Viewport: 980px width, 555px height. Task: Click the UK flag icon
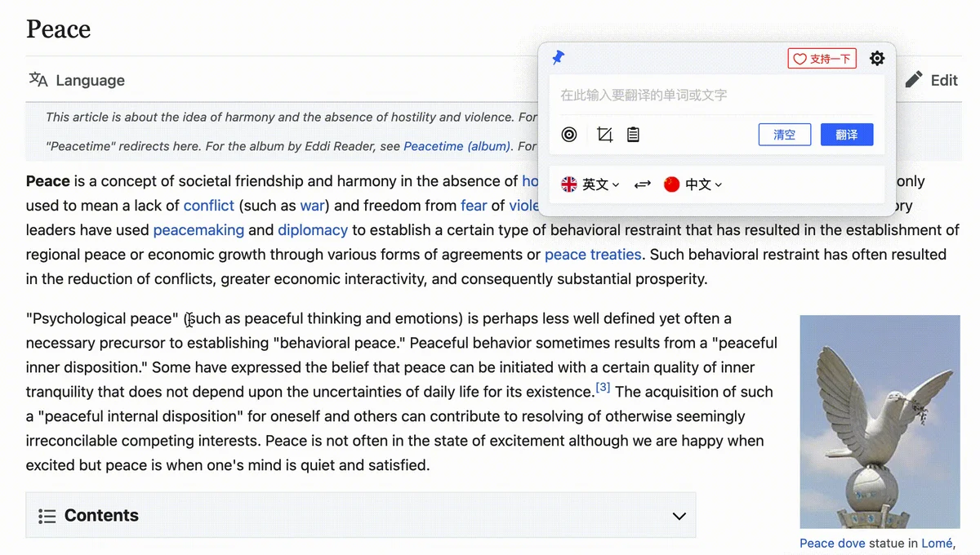point(569,184)
